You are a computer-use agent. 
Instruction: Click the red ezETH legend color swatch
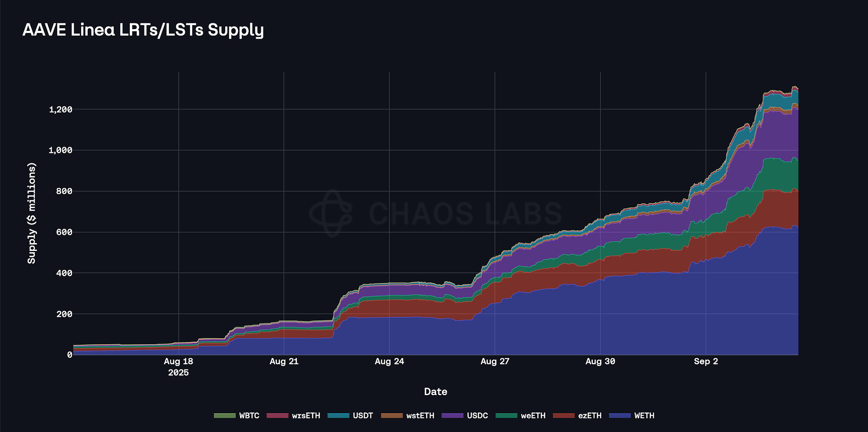564,416
